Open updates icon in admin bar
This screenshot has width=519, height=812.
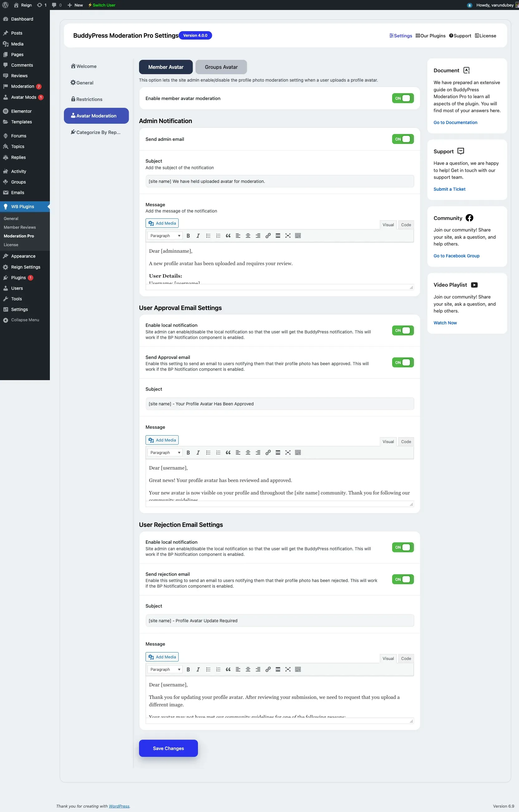click(41, 5)
